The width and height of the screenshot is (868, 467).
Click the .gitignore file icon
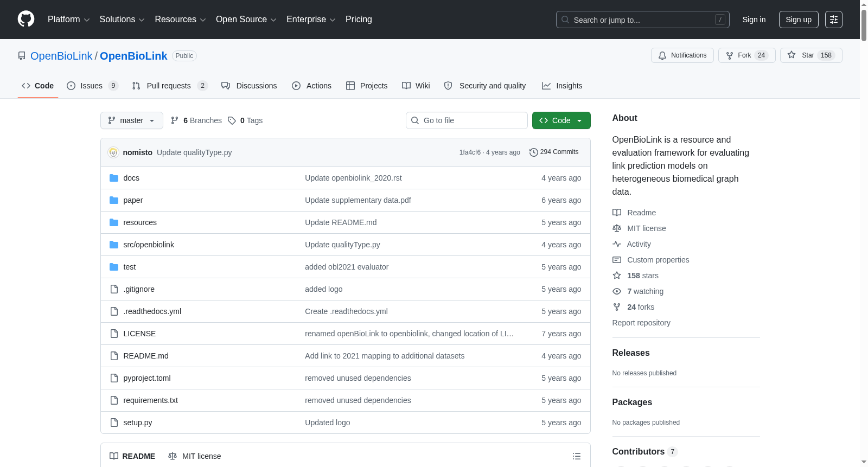114,289
